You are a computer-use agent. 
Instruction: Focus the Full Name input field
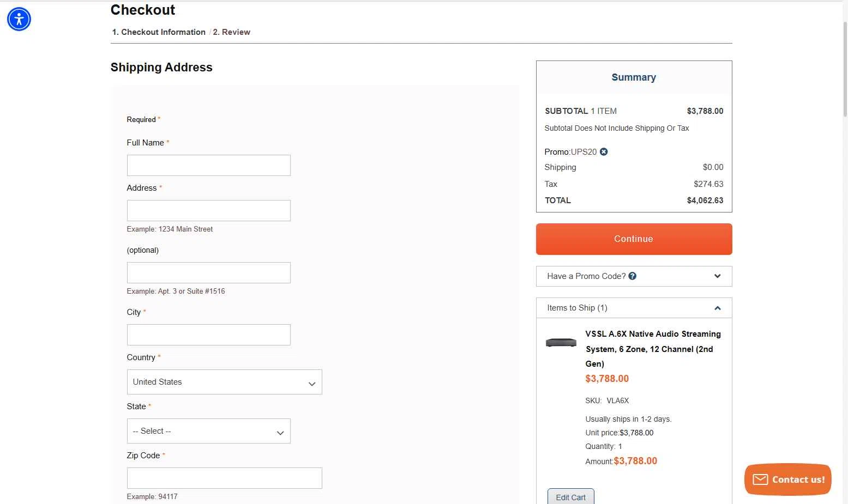pos(208,165)
